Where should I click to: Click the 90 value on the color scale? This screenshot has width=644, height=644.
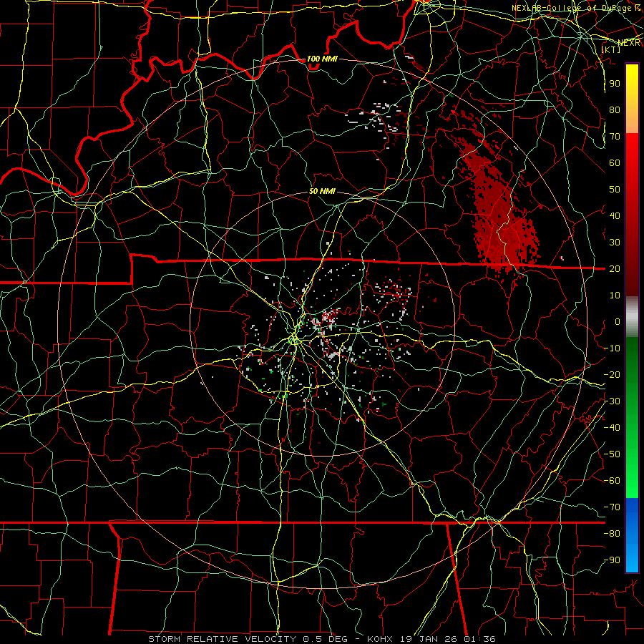[x=615, y=84]
